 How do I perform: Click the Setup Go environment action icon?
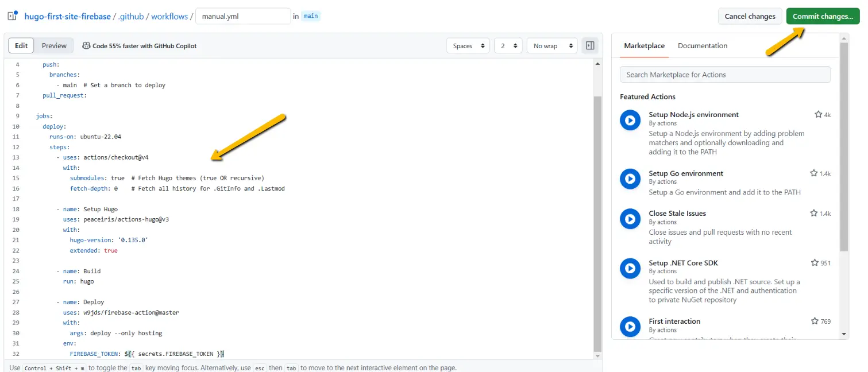click(x=630, y=179)
